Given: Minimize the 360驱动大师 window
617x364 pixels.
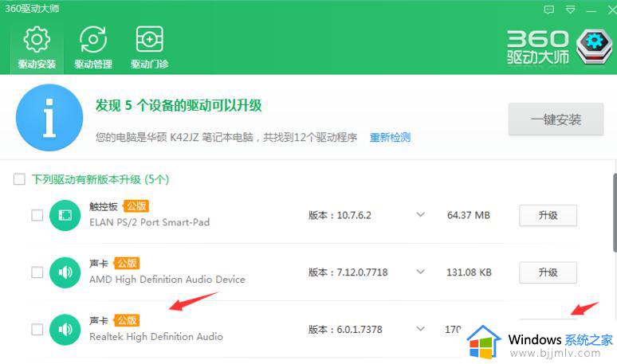Looking at the screenshot, I should (591, 10).
